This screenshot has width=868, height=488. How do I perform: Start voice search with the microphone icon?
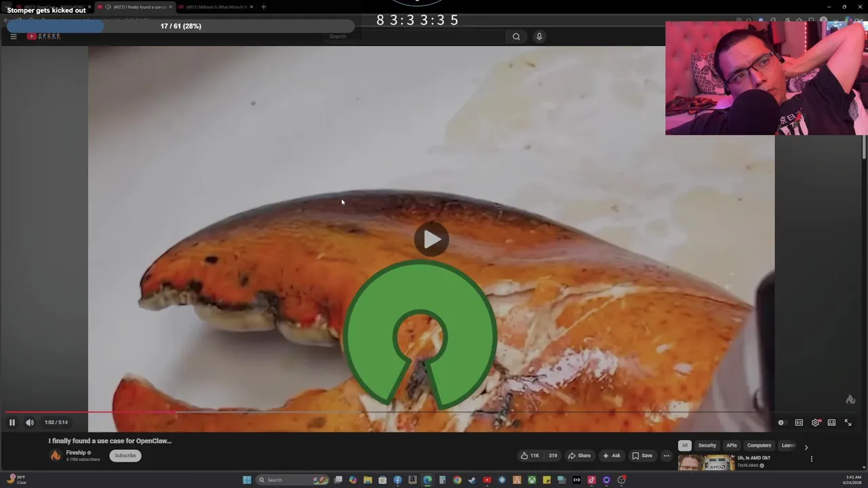pos(539,37)
